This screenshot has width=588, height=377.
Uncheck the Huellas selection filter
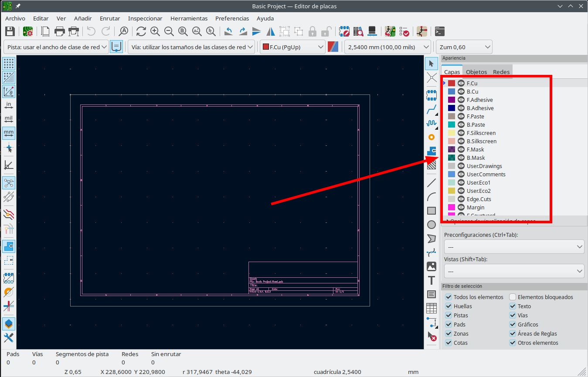[449, 306]
